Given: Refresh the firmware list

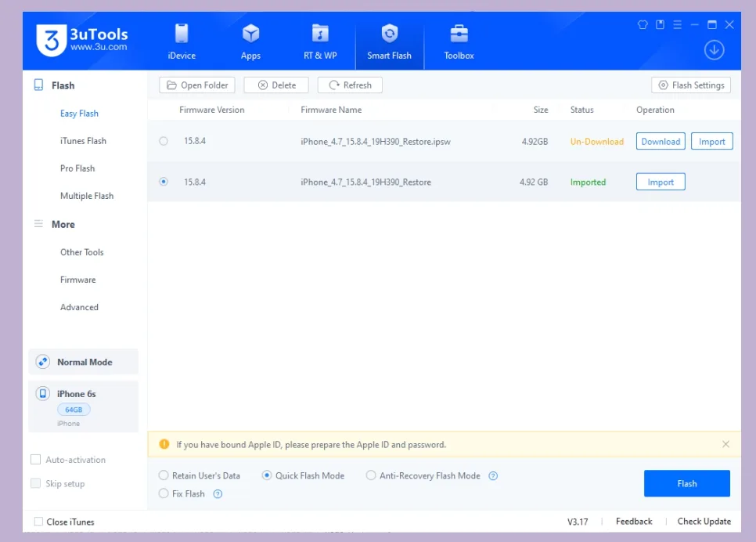Looking at the screenshot, I should coord(350,85).
